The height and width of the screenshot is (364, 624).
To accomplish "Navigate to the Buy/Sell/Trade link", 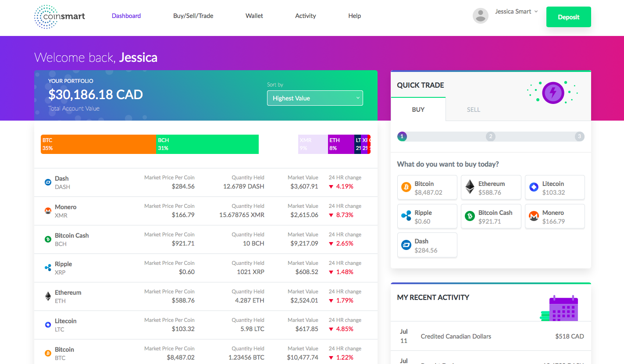I will [x=193, y=16].
